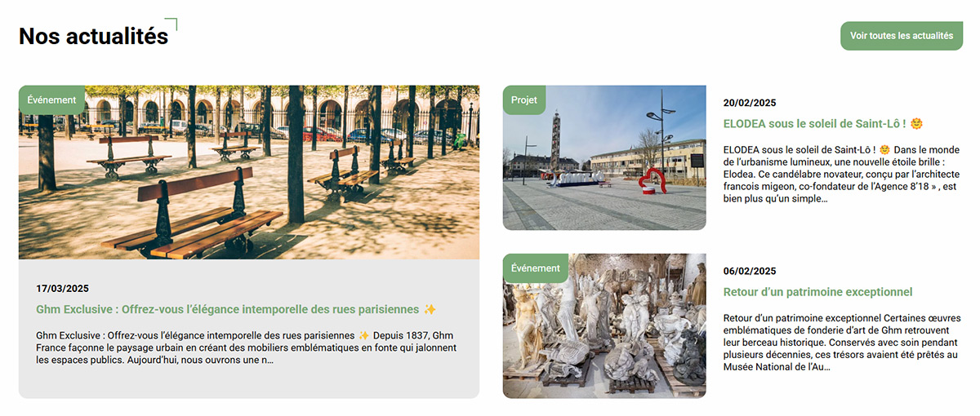
Task: Open Retour d'un patrimoine exceptionnel article
Action: tap(817, 292)
